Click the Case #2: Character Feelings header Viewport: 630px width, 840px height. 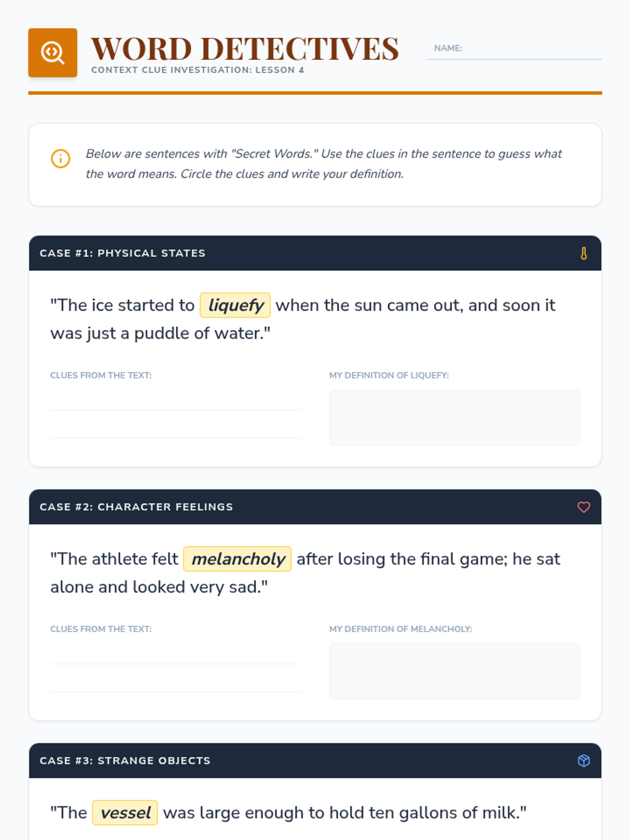[x=315, y=507]
